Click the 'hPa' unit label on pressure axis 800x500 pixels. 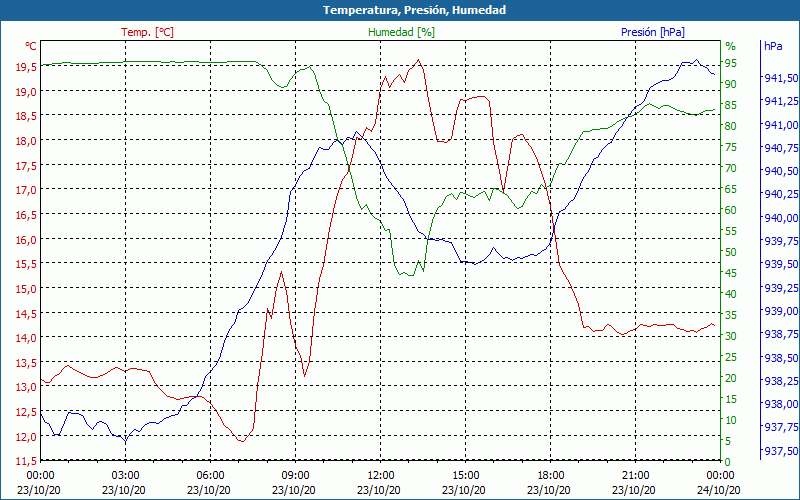[773, 46]
